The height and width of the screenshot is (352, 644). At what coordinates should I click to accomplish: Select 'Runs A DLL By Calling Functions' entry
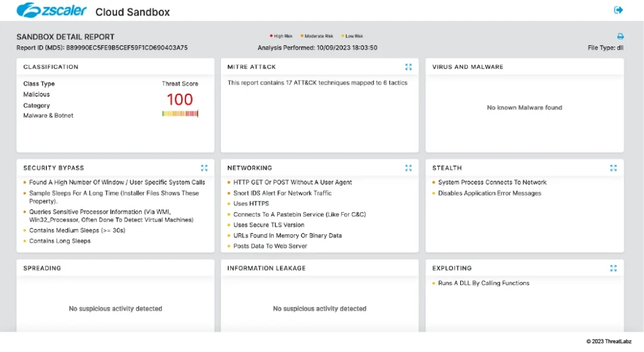[x=483, y=283]
